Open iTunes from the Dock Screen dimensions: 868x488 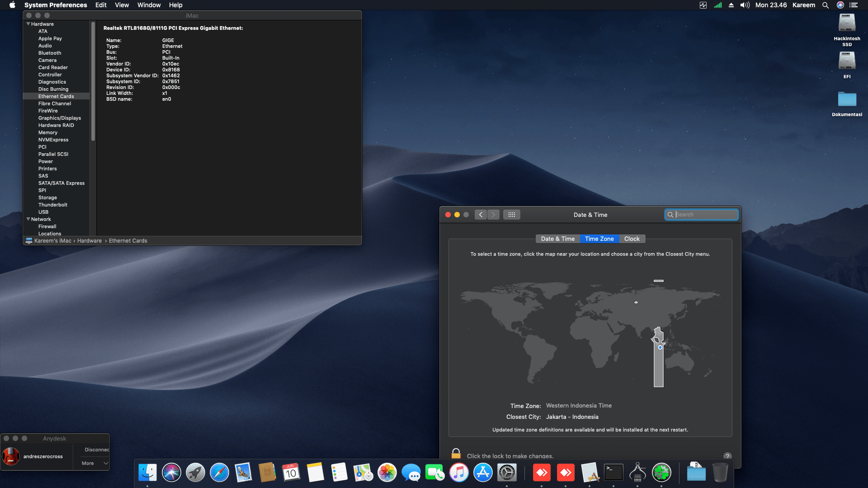[x=459, y=472]
